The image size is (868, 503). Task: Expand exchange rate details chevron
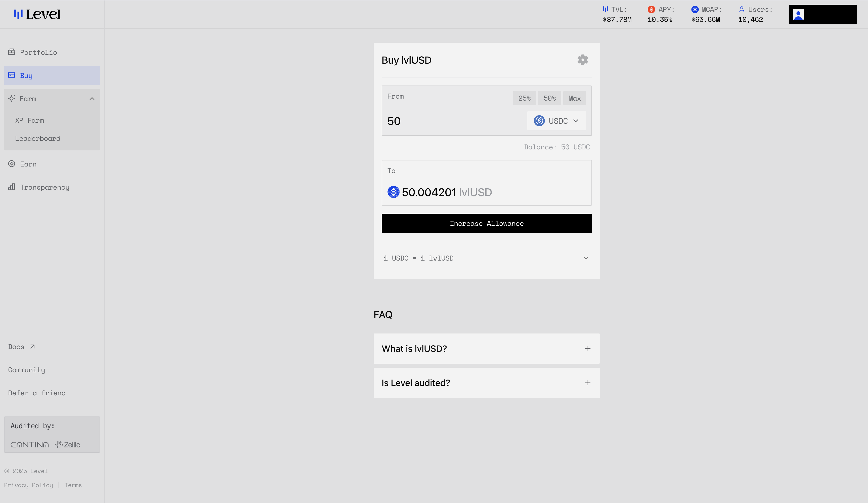coord(586,258)
